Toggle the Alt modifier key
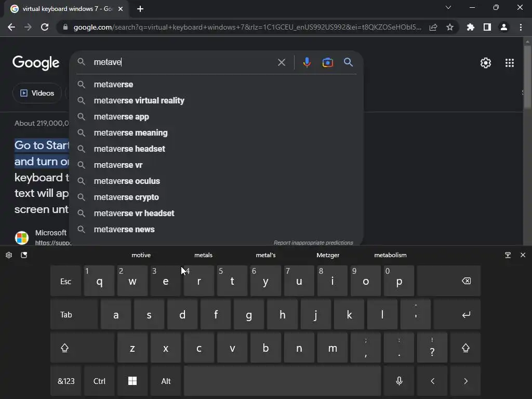Screen dimensions: 532x399 166,381
